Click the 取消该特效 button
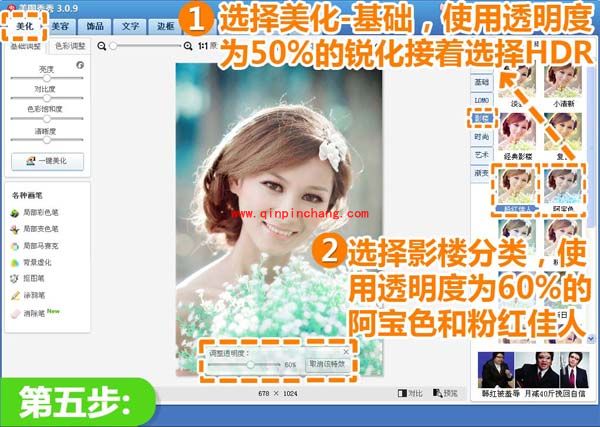The height and width of the screenshot is (427, 600). (x=327, y=364)
